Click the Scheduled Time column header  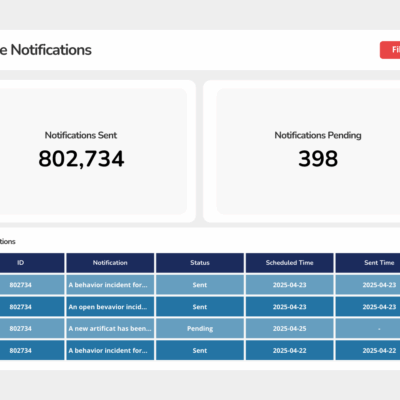point(290,263)
